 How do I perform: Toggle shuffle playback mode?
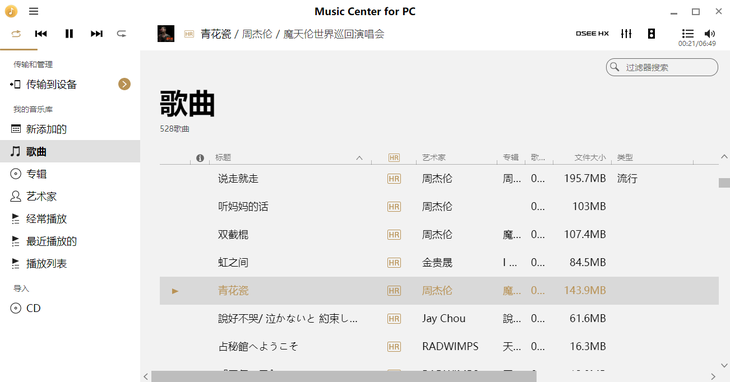[x=122, y=34]
